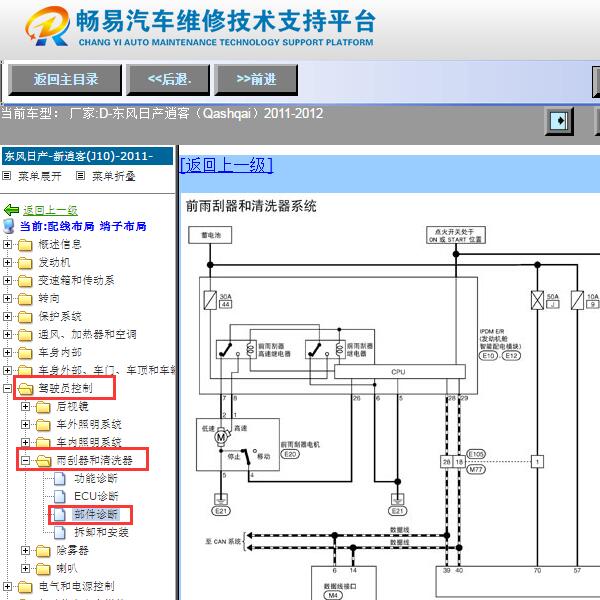600x600 pixels.
Task: Expand the 概述信息 tree node
Action: (x=7, y=245)
